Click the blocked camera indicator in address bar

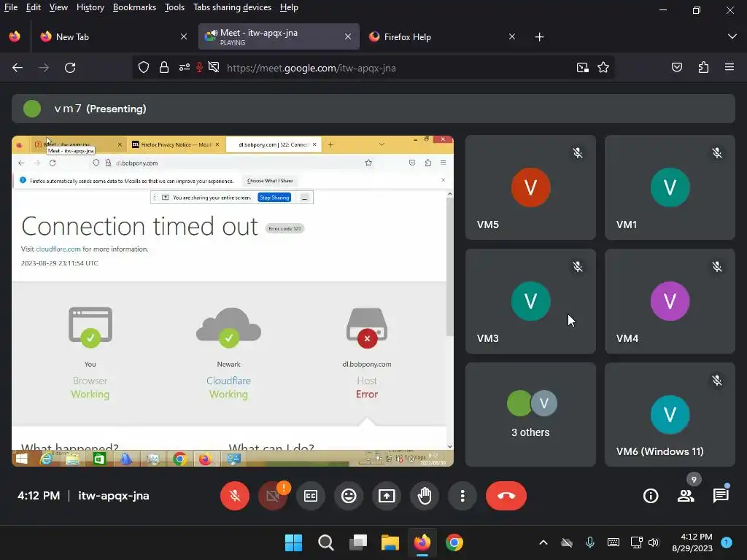[x=214, y=68]
